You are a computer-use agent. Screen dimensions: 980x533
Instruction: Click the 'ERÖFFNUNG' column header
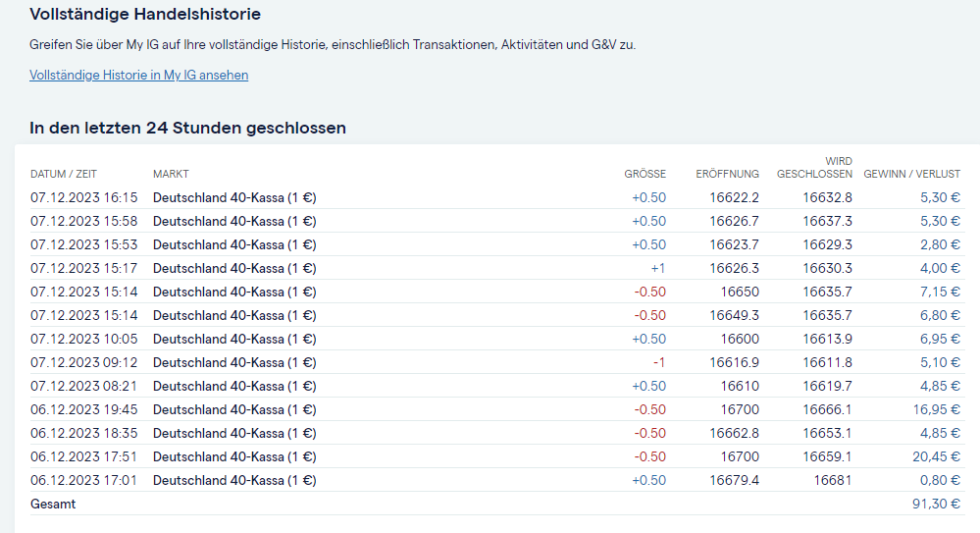tap(727, 174)
